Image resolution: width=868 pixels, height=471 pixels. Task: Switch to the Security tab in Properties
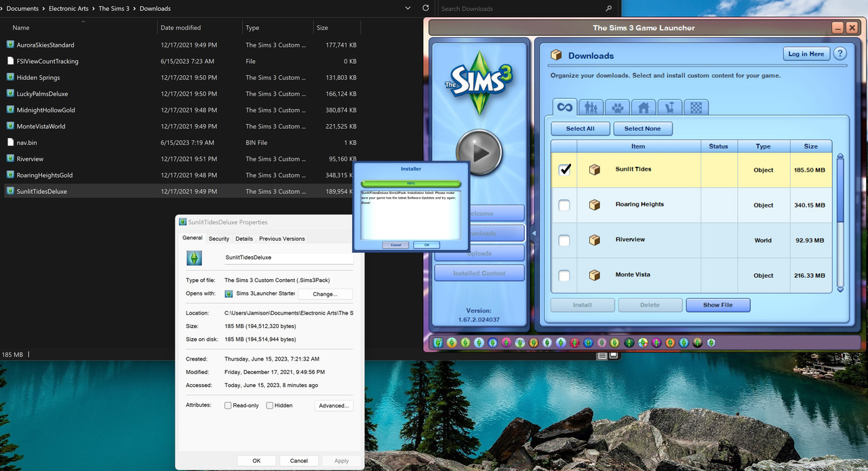point(219,239)
